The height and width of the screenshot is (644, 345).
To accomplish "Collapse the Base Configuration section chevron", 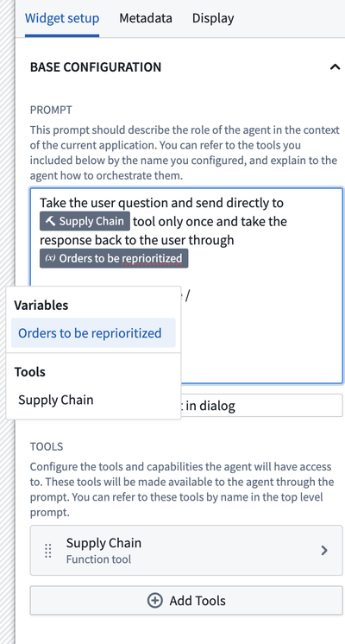I will [335, 67].
